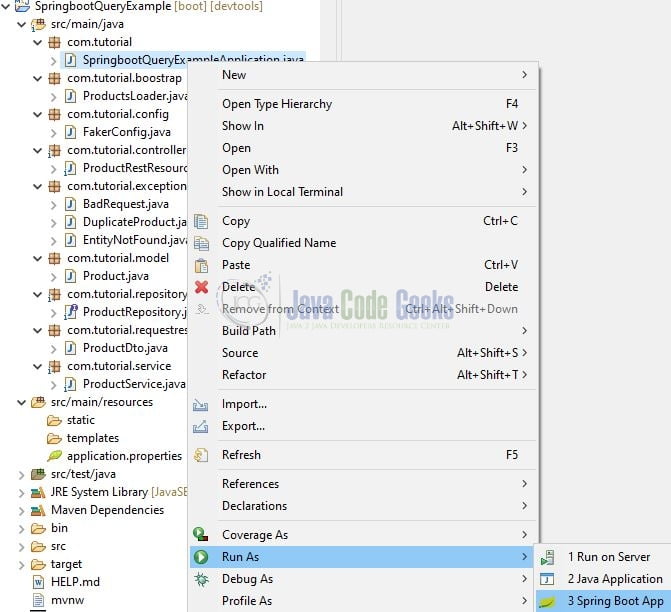The width and height of the screenshot is (671, 612).
Task: Choose 3 Spring Boot App
Action: click(603, 601)
